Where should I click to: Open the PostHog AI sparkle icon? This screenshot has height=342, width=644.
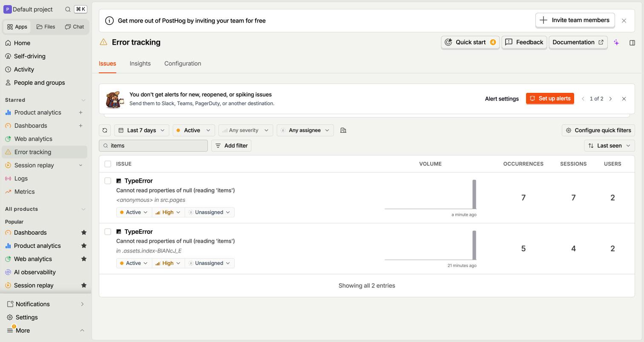tap(616, 43)
